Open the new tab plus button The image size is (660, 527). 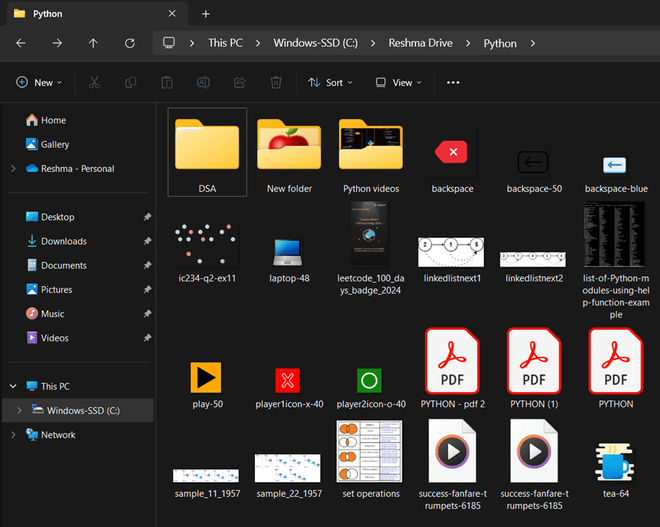206,14
